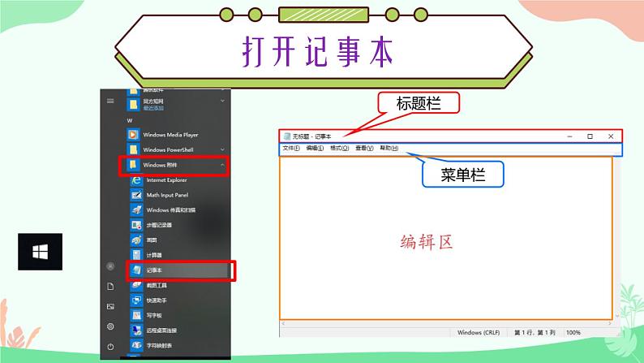Screen dimensions: 644x363
Task: Open the 文件(F) menu in Notepad
Action: (x=291, y=149)
